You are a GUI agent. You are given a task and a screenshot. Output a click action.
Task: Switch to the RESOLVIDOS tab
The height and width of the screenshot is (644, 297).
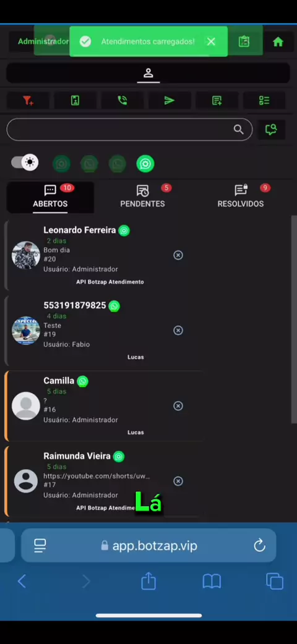coord(241,197)
